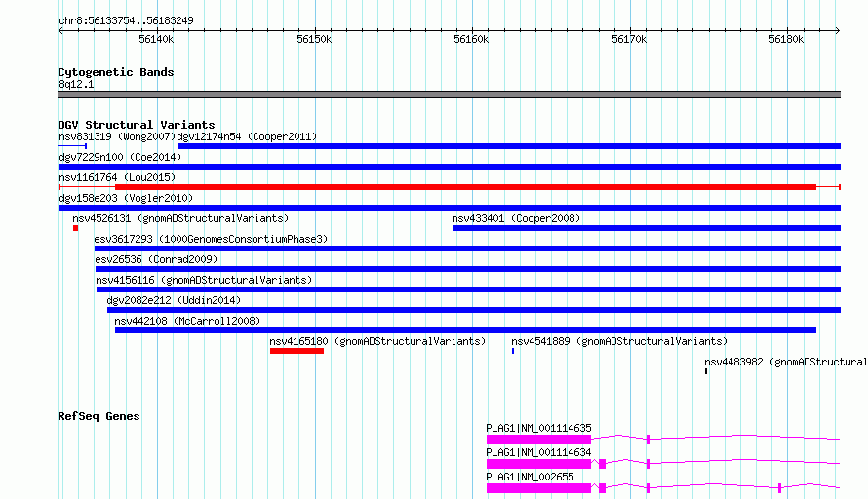The image size is (868, 499).
Task: Click the 56180k ruler position
Action: (786, 39)
